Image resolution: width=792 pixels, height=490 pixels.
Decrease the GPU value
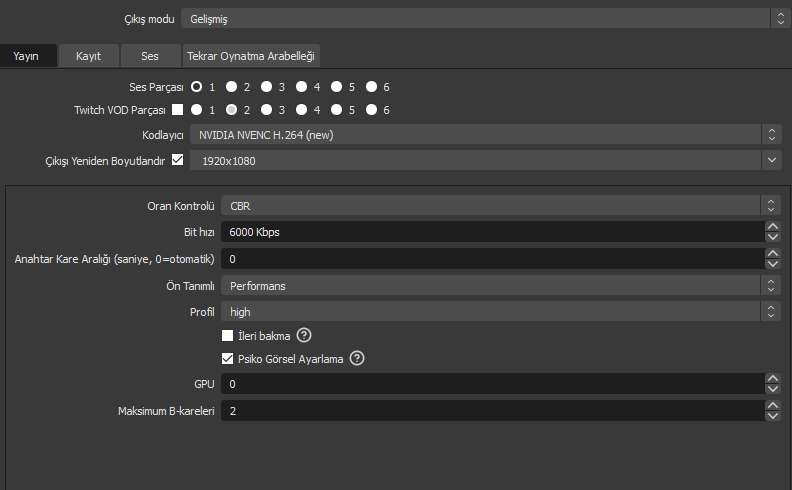[x=773, y=389]
